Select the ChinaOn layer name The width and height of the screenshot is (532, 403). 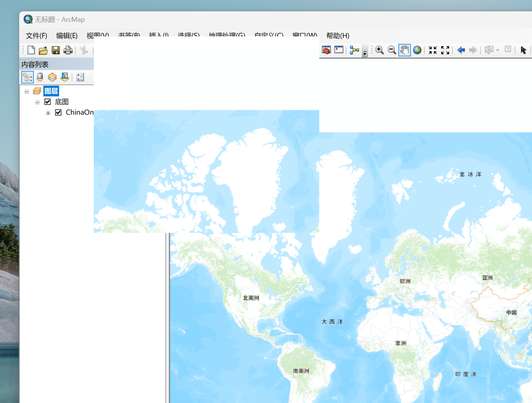pyautogui.click(x=80, y=112)
